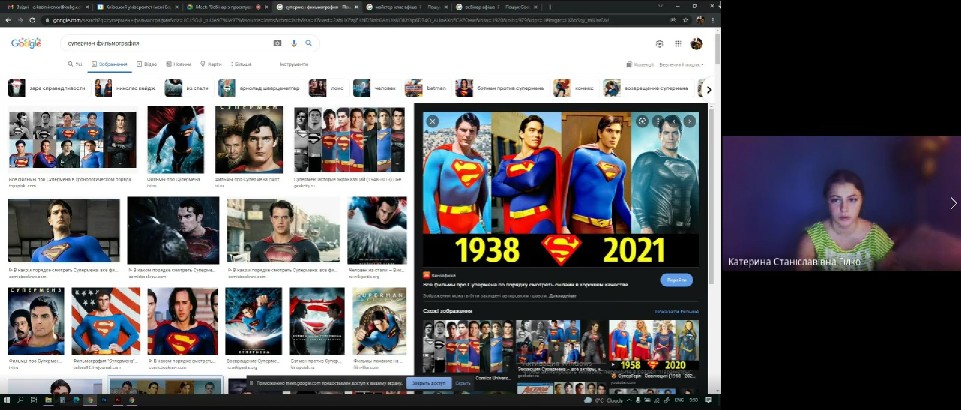
Task: Select 'бэтмен против супермена' suggestion chip
Action: pos(499,88)
